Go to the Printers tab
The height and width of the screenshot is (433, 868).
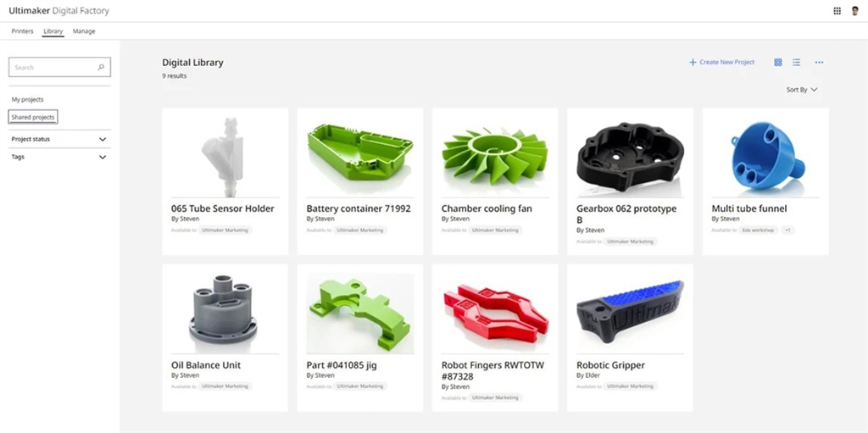click(23, 31)
